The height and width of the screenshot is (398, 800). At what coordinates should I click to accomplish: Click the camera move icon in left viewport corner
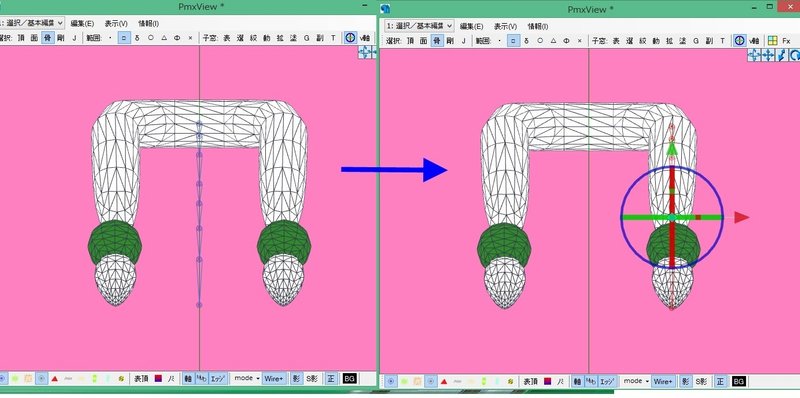pos(364,52)
